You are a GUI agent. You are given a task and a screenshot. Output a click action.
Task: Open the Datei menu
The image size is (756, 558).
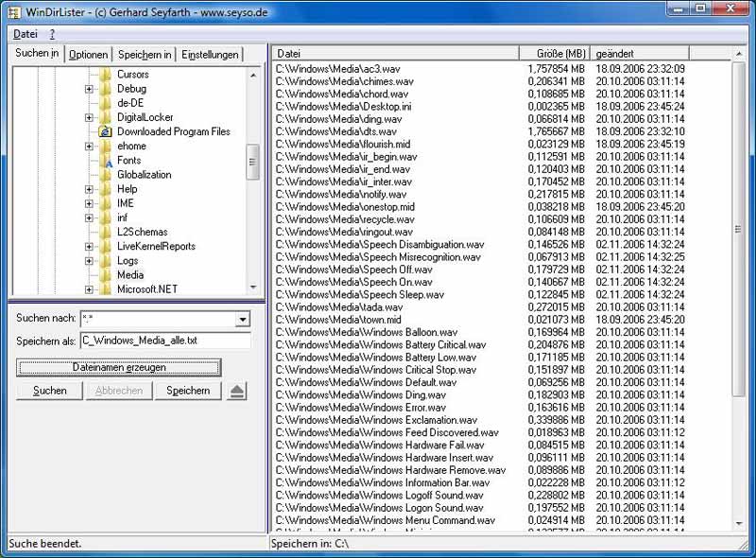pyautogui.click(x=26, y=34)
